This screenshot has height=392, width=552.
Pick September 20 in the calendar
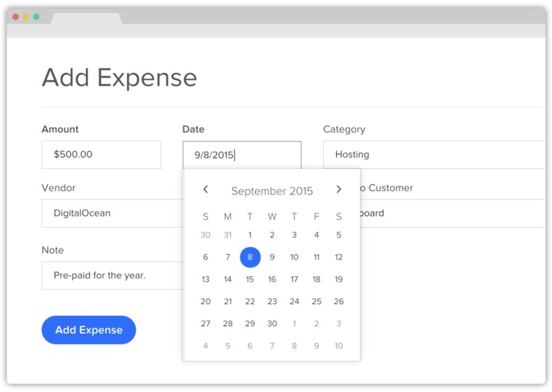[206, 302]
